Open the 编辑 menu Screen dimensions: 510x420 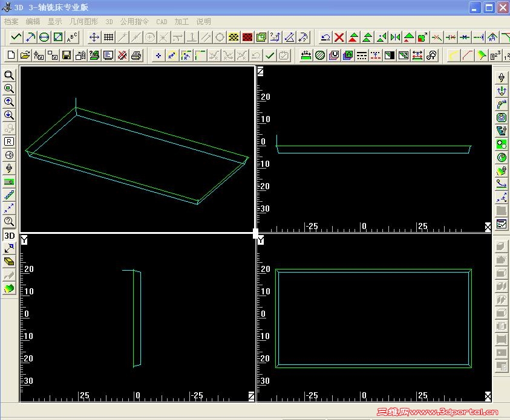tap(33, 22)
